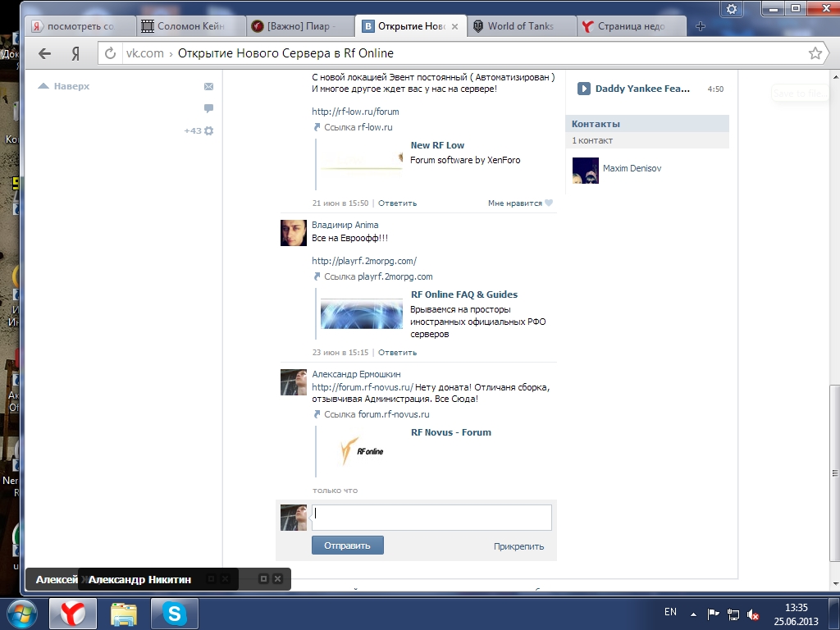
Task: Open Windows Explorer folder in taskbar
Action: point(124,614)
